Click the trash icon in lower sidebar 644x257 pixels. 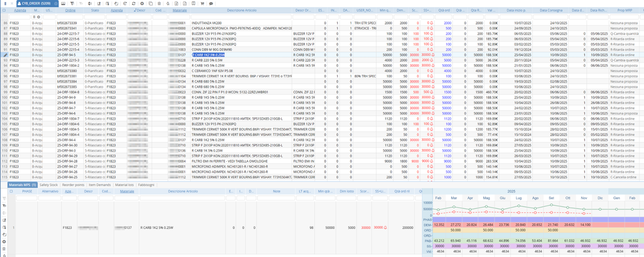coord(4,249)
